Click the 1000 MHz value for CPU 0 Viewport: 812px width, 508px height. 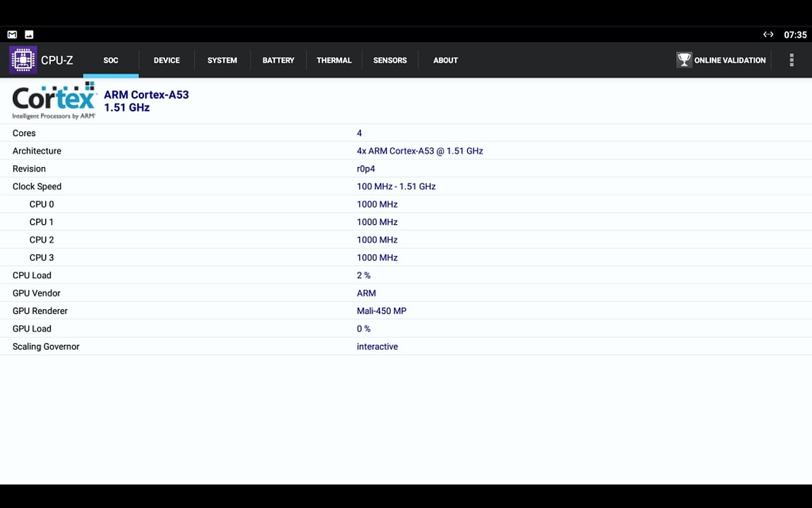coord(377,204)
